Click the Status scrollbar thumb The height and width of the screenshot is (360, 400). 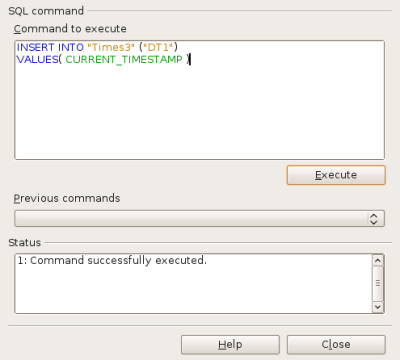pos(378,283)
